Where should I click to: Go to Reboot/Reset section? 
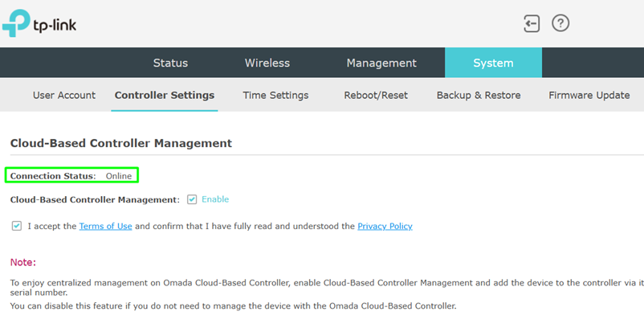(x=376, y=95)
